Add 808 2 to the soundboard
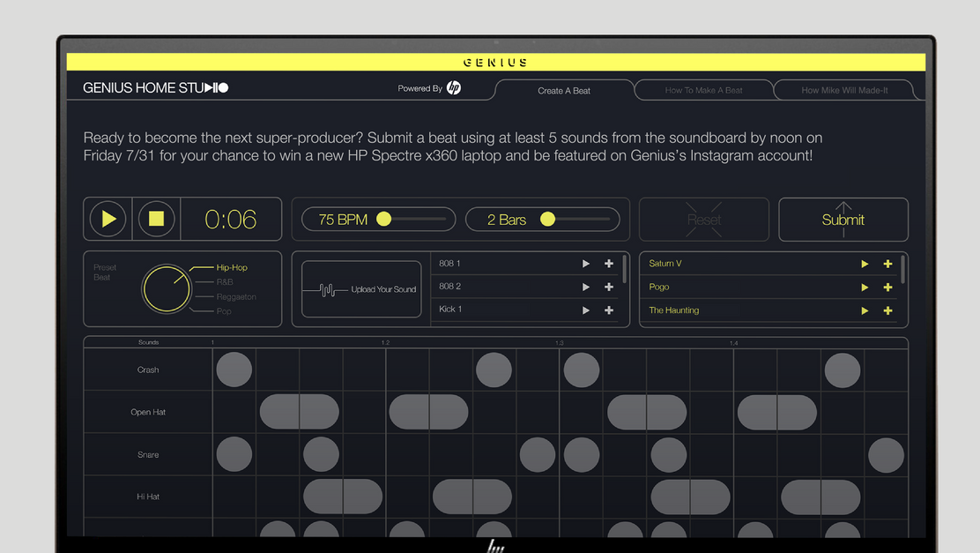 pos(608,287)
